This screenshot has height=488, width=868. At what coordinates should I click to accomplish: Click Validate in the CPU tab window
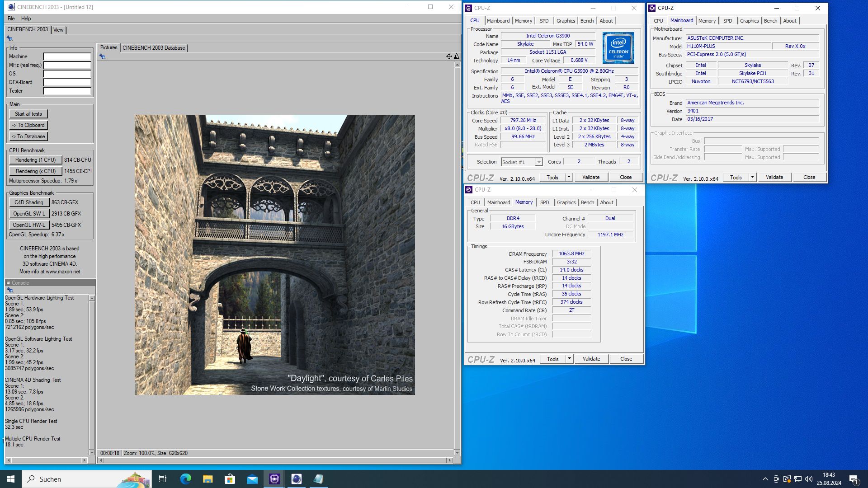pos(591,177)
